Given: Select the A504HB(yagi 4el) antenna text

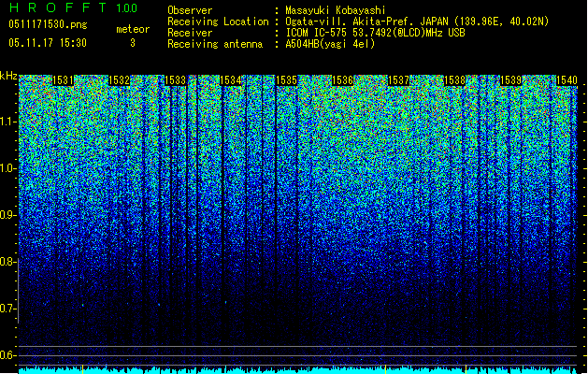Looking at the screenshot, I should (x=330, y=44).
